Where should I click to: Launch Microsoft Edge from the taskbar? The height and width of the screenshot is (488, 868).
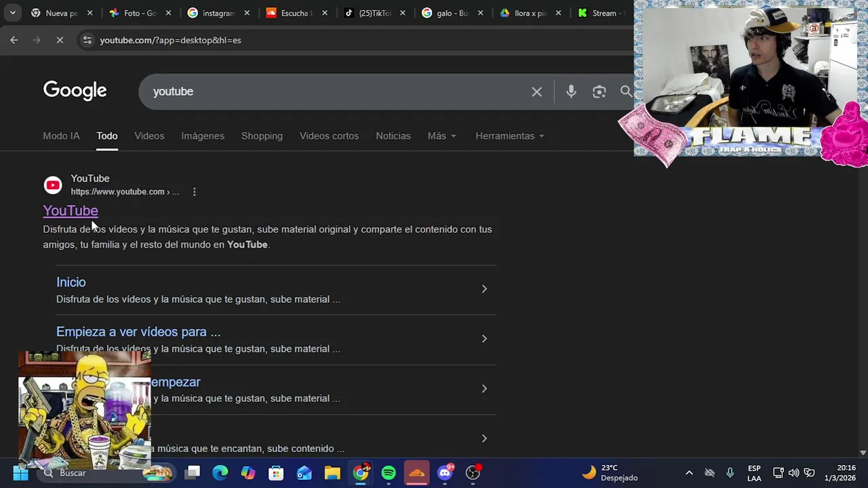click(x=220, y=472)
